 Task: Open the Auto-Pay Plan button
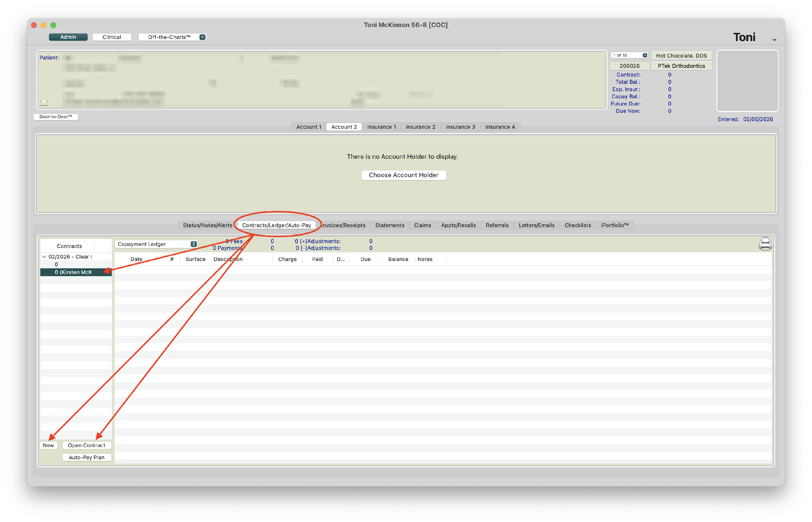[87, 457]
